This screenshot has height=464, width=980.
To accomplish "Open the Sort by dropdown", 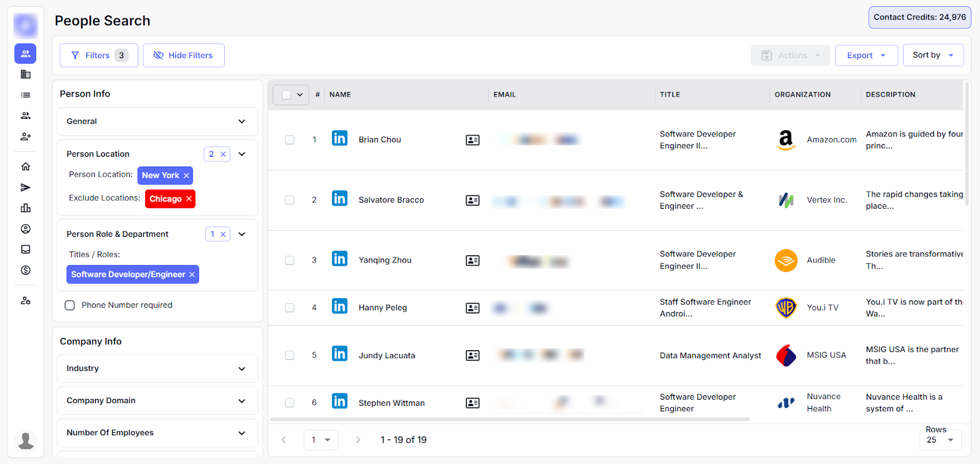I will click(x=932, y=55).
